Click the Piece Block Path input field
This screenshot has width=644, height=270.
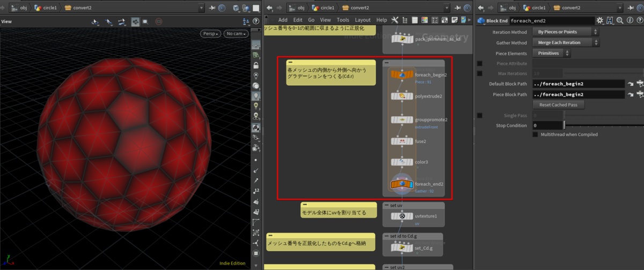click(579, 94)
